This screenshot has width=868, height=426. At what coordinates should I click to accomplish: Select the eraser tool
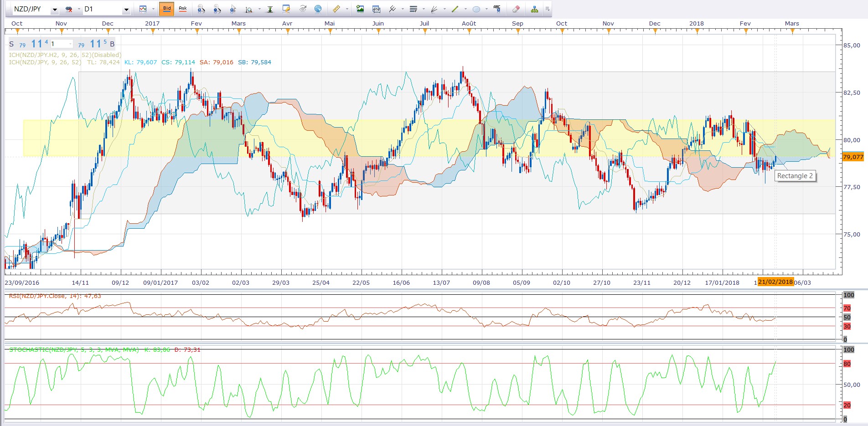click(516, 9)
